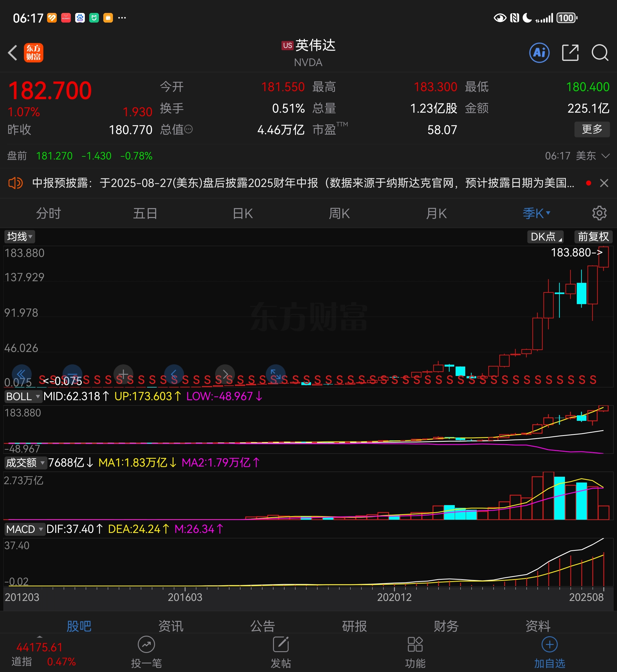Expand chart to fullscreen icon
Viewport: 617px width, 672px height.
tap(276, 374)
